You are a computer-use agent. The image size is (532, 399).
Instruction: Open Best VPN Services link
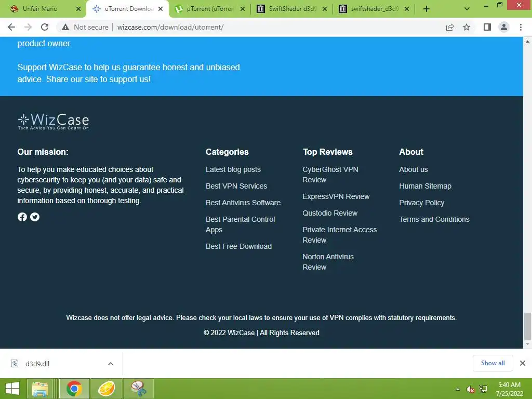click(236, 186)
